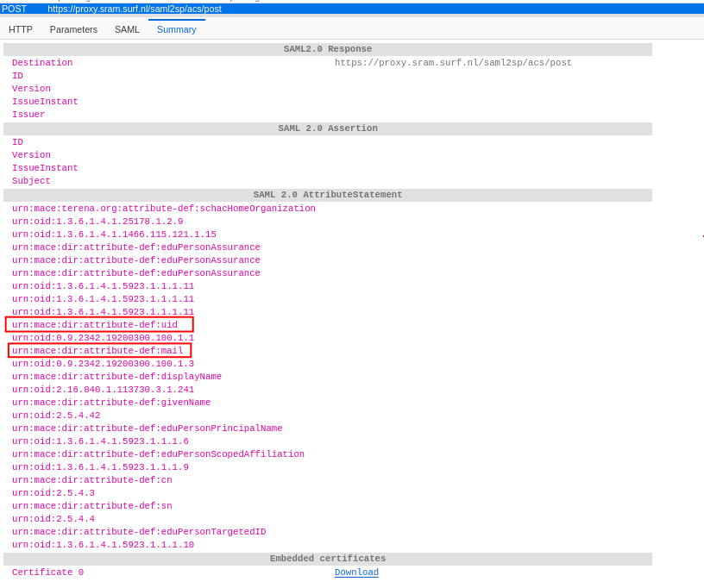Click the eduPersonTargetedID attribute row
Viewport: 704px width, 588px height.
pos(139,532)
